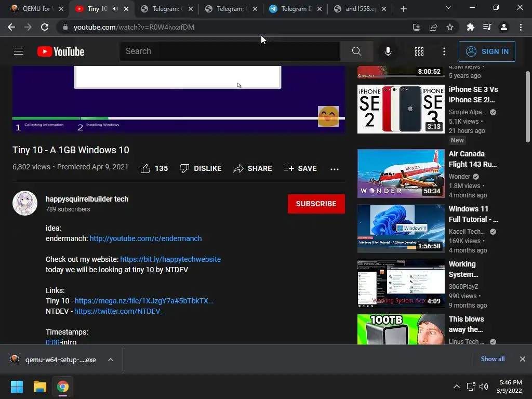Go to YouTube home via logo

tap(61, 51)
